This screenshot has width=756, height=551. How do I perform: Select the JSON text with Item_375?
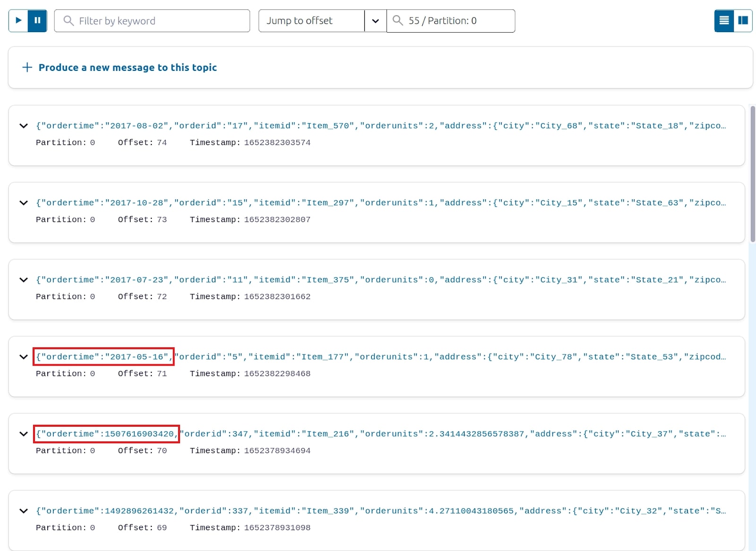pos(381,280)
